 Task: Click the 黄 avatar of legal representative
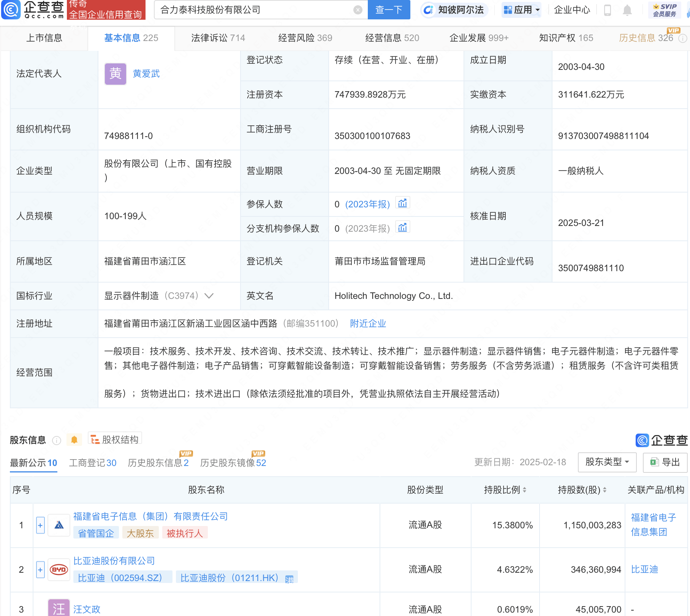pos(116,74)
